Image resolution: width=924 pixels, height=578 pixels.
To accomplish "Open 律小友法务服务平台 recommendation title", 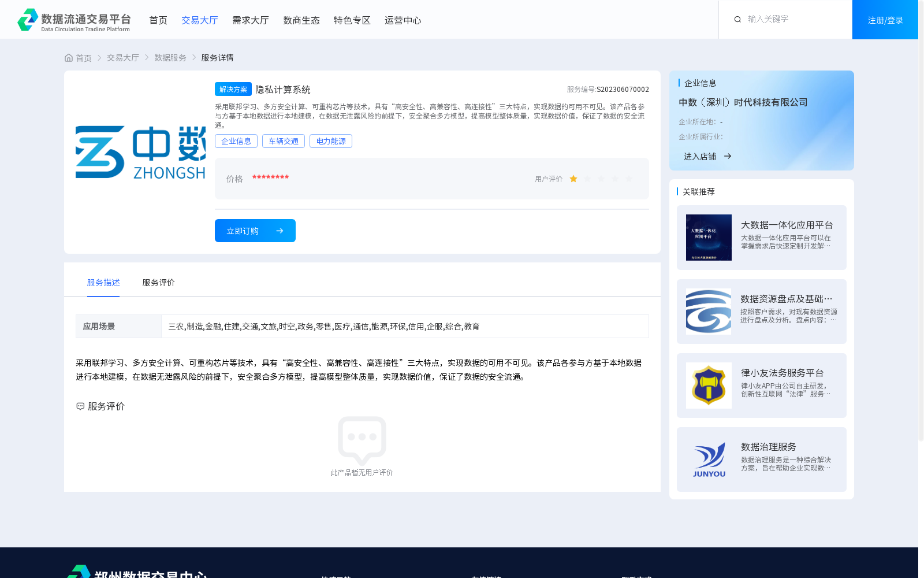I will coord(782,373).
